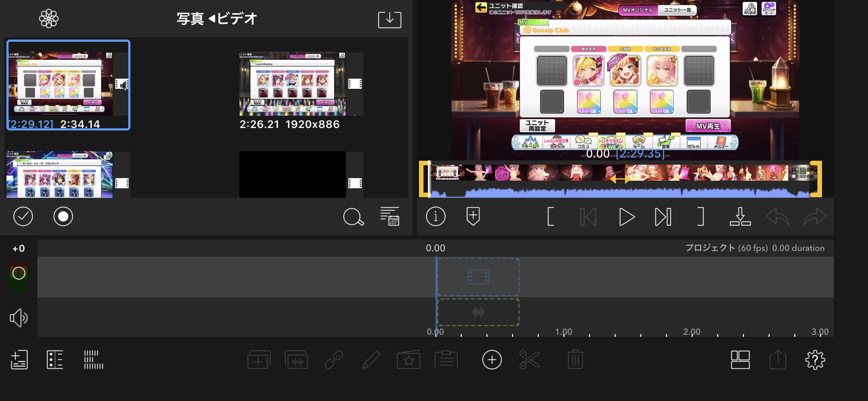Click the 0.00 preview timecode
The height and width of the screenshot is (401, 868).
598,154
